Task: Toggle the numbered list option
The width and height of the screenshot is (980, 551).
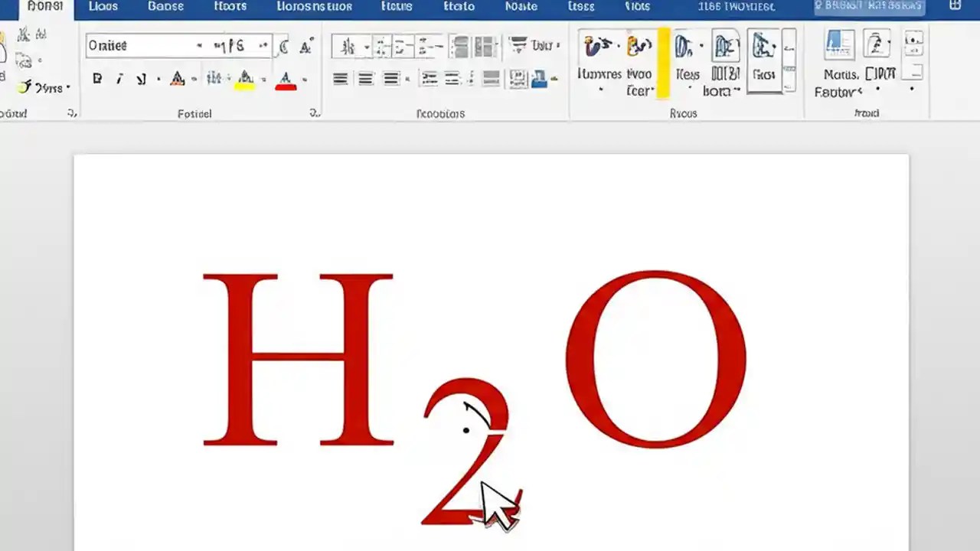Action: 379,46
